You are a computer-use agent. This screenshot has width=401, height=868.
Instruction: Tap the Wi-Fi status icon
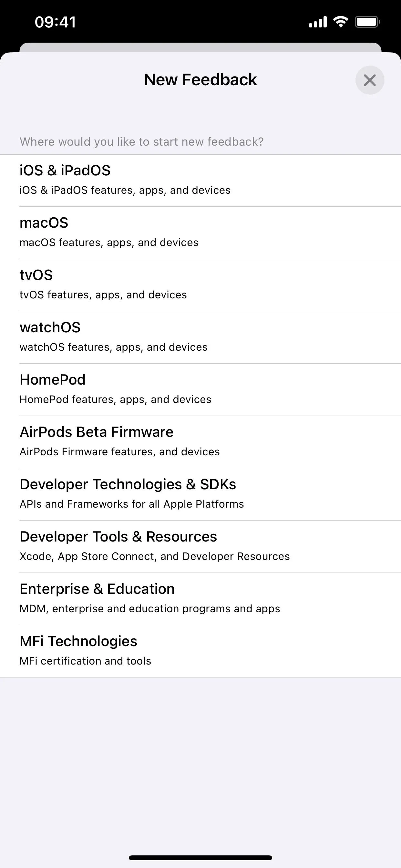pos(341,22)
